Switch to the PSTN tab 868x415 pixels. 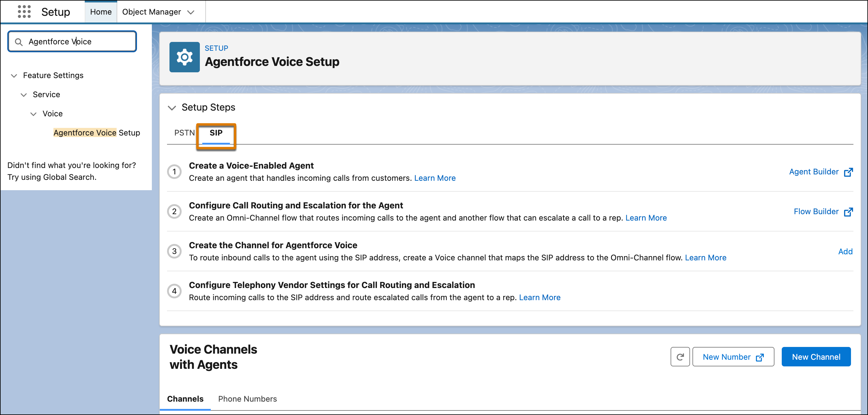click(x=184, y=133)
